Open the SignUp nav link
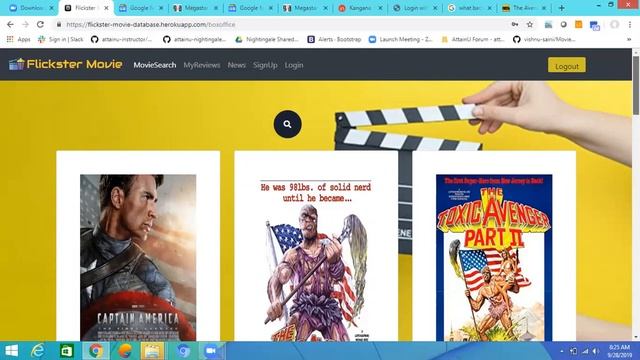Viewport: 640px width, 360px height. pyautogui.click(x=265, y=65)
